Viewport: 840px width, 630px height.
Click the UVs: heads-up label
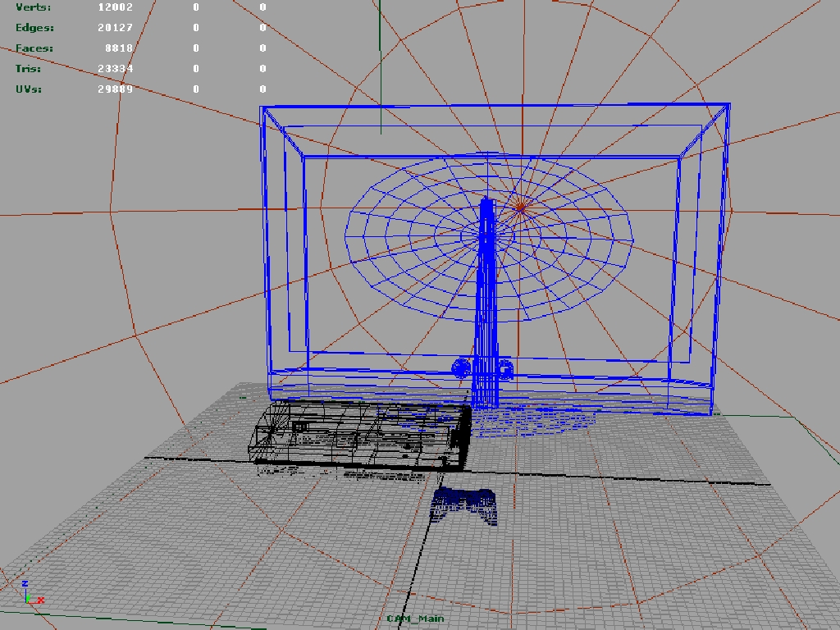[x=29, y=89]
